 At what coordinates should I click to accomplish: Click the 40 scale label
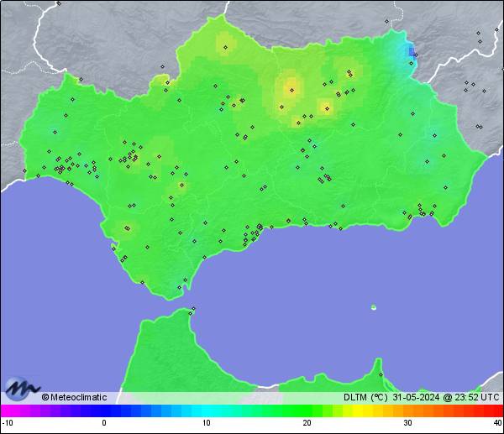click(x=497, y=423)
